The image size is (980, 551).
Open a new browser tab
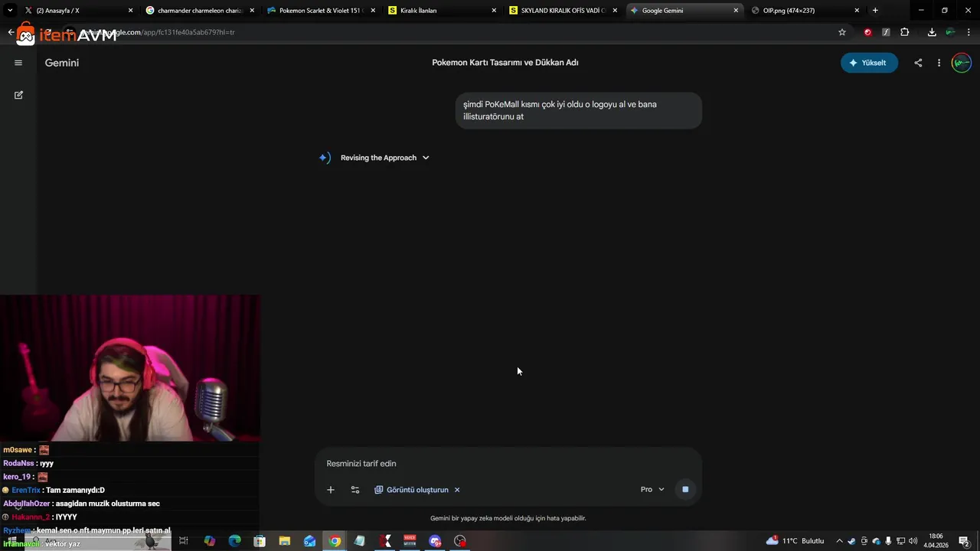[x=875, y=11]
